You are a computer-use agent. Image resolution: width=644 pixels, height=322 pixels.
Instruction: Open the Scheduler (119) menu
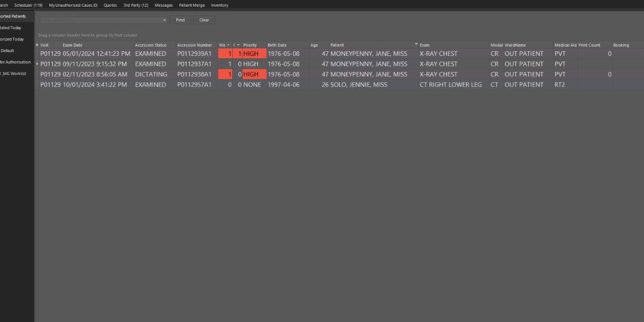tap(28, 5)
